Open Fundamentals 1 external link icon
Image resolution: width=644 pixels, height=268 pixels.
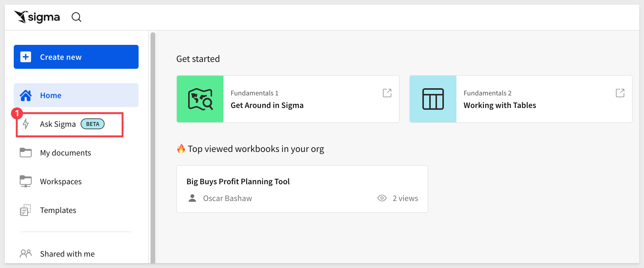click(387, 93)
